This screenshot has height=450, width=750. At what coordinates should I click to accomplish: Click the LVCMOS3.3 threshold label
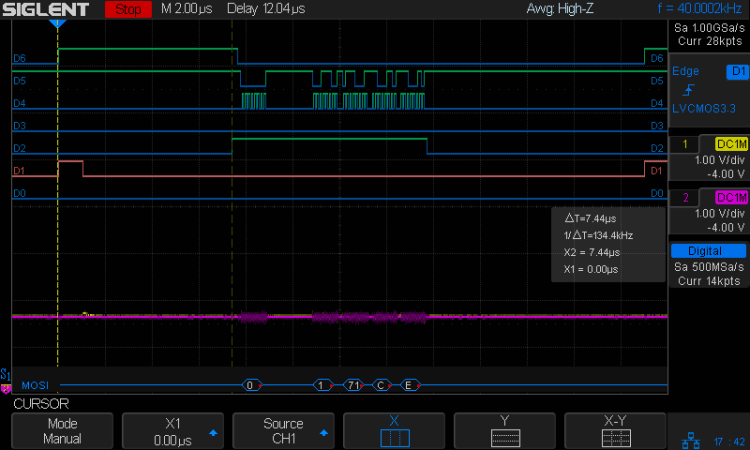point(704,109)
